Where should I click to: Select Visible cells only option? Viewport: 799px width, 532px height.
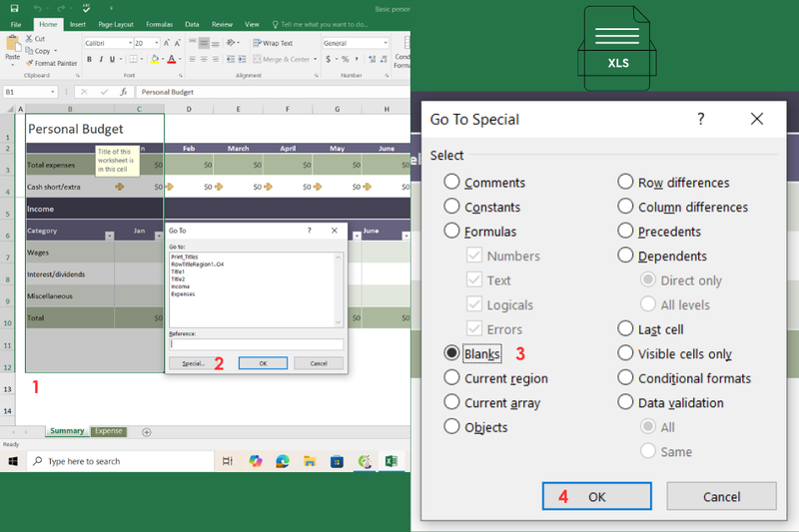pos(625,352)
